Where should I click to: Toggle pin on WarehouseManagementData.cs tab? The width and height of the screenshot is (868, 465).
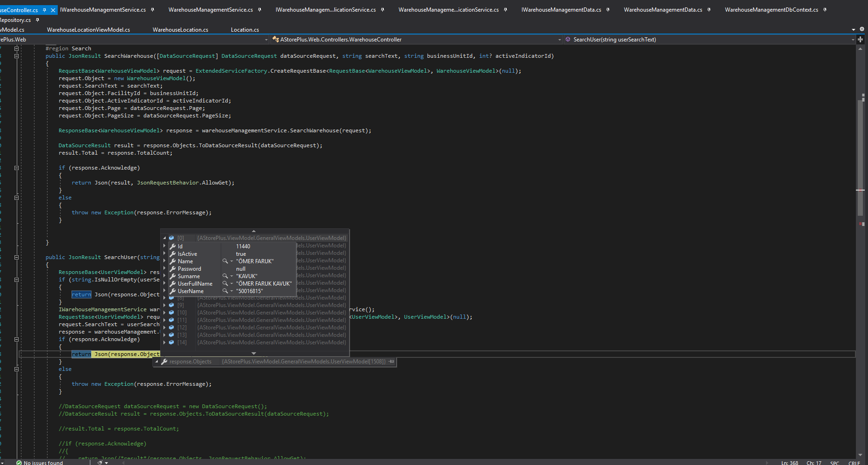point(709,10)
